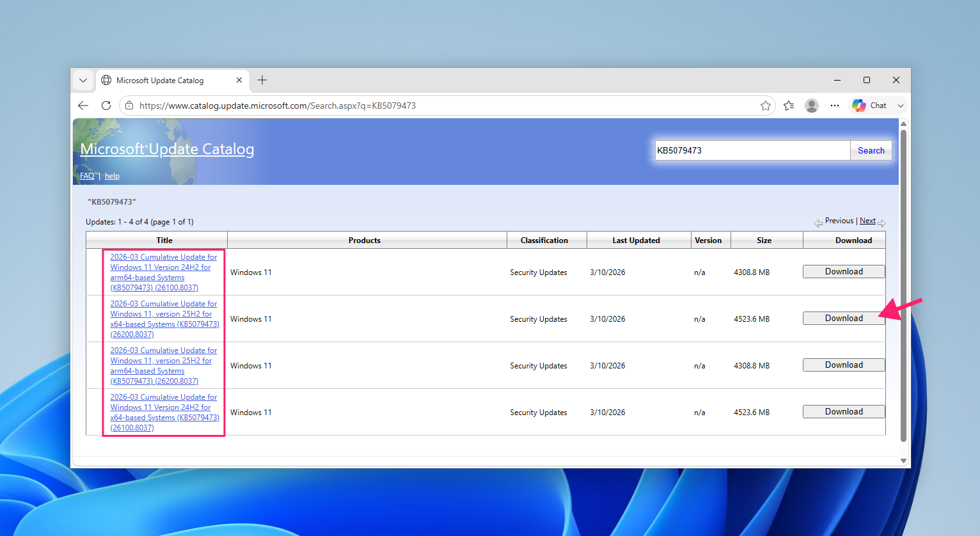
Task: Open 24H2 arm64-based (26100.8037) update link
Action: pyautogui.click(x=164, y=272)
